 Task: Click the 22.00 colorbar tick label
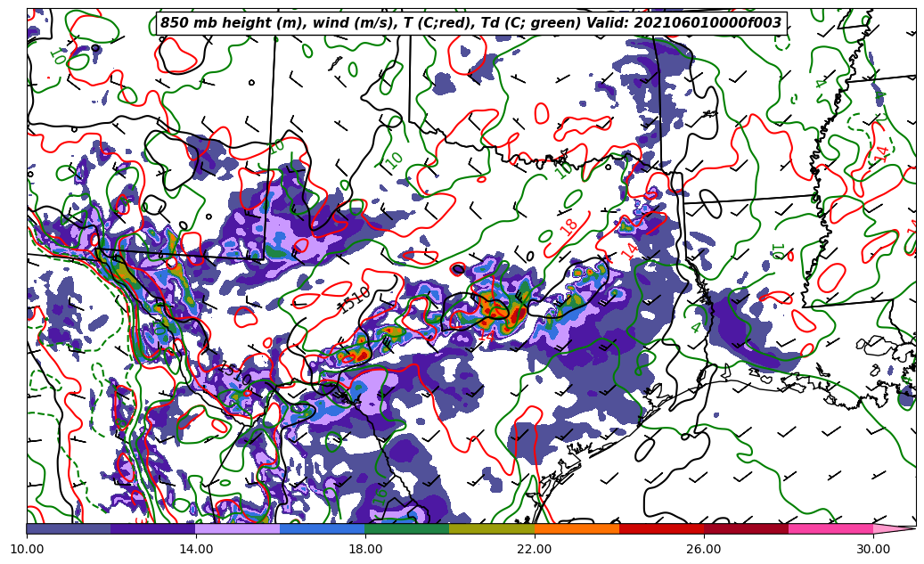point(535,549)
